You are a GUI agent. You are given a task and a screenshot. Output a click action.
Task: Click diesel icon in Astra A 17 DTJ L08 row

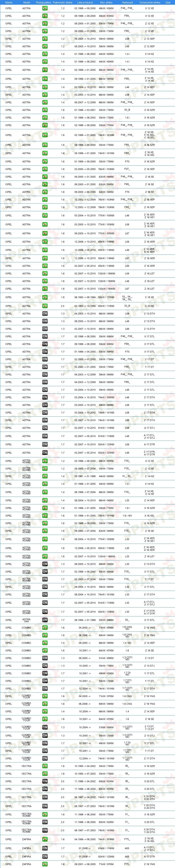point(45,428)
